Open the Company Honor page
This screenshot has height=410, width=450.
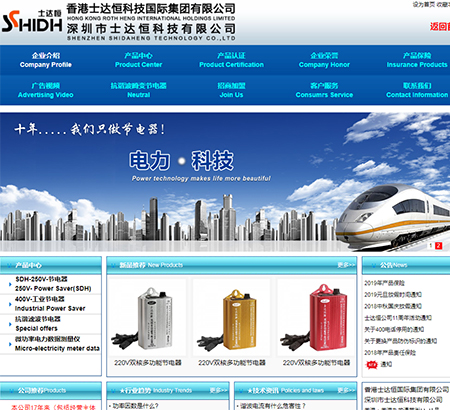(324, 60)
